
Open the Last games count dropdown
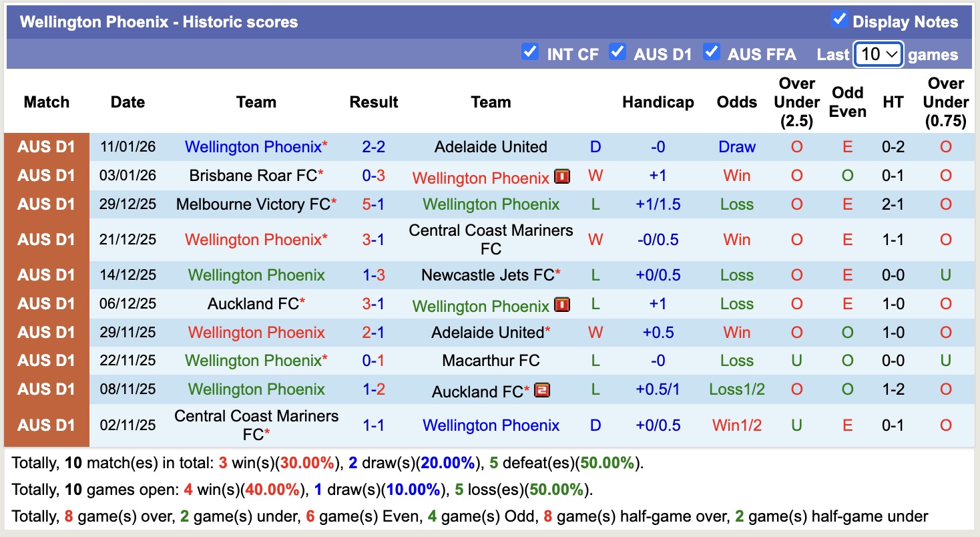(878, 53)
